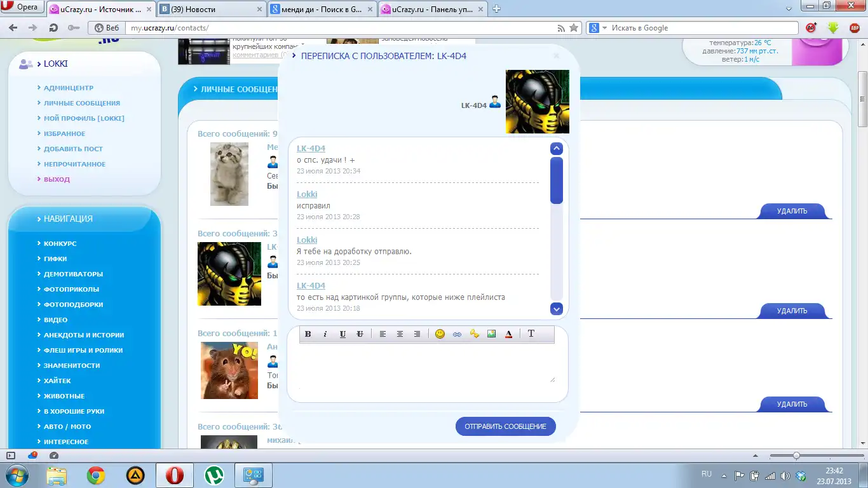This screenshot has height=488, width=868.
Task: Open the text color picker
Action: [x=508, y=334]
